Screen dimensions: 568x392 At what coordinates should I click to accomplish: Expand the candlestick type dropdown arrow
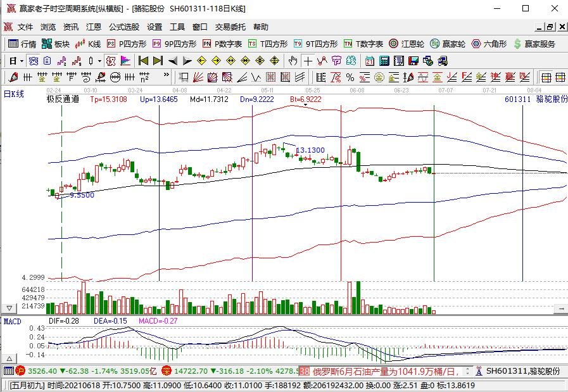click(x=99, y=61)
